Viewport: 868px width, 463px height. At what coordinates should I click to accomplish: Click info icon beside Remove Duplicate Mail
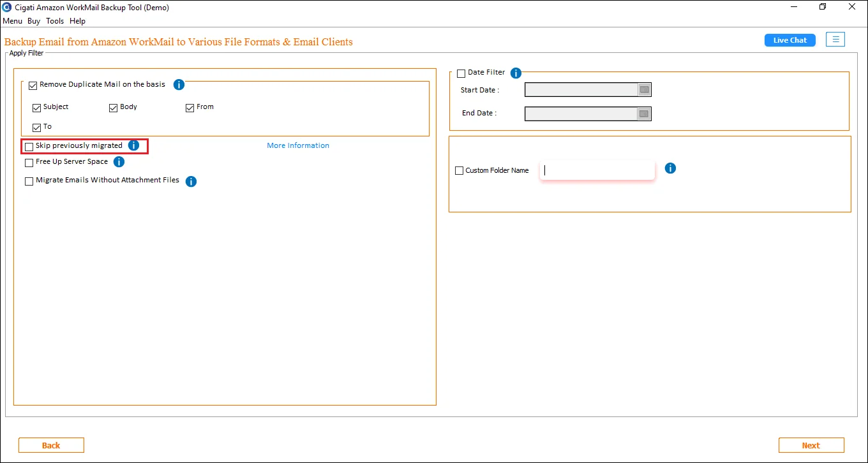(179, 85)
